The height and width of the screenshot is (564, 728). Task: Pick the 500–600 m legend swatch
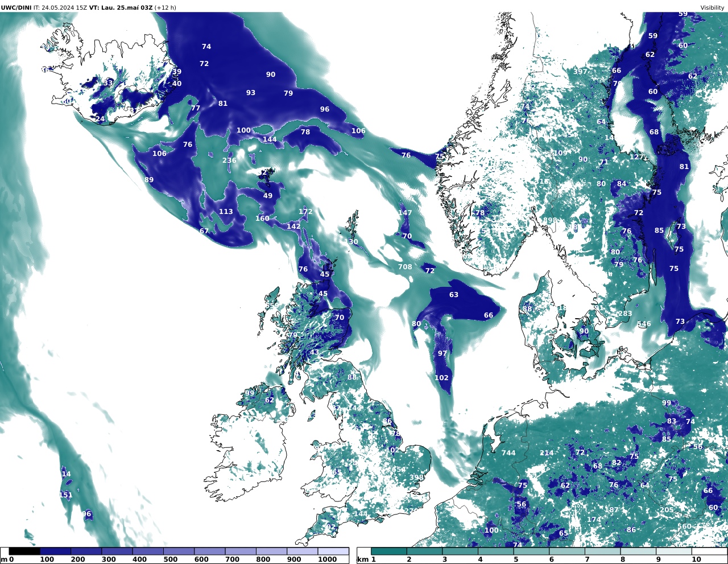[x=179, y=551]
